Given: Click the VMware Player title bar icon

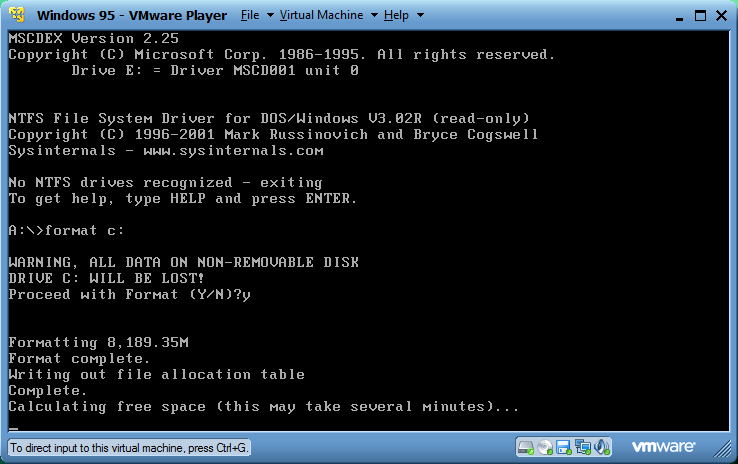Looking at the screenshot, I should tap(16, 15).
